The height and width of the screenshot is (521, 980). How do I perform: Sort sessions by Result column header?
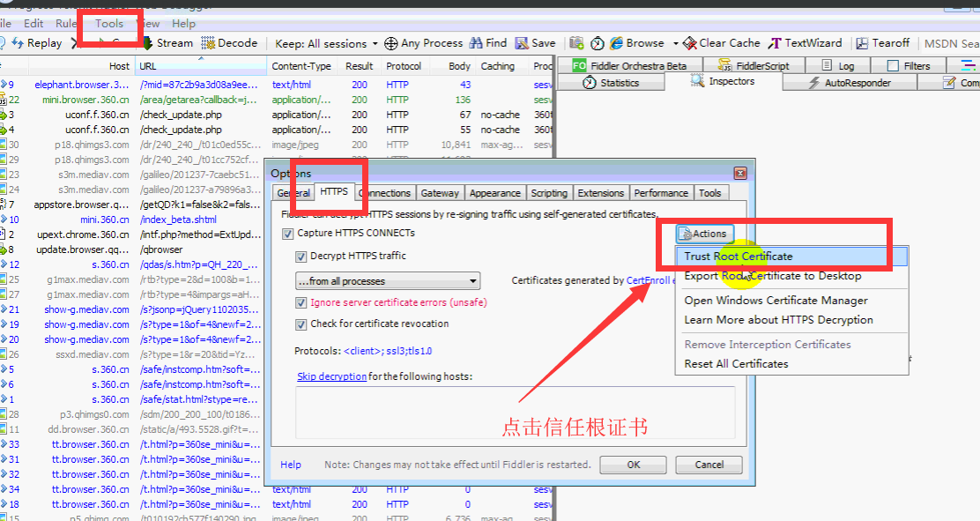(359, 66)
